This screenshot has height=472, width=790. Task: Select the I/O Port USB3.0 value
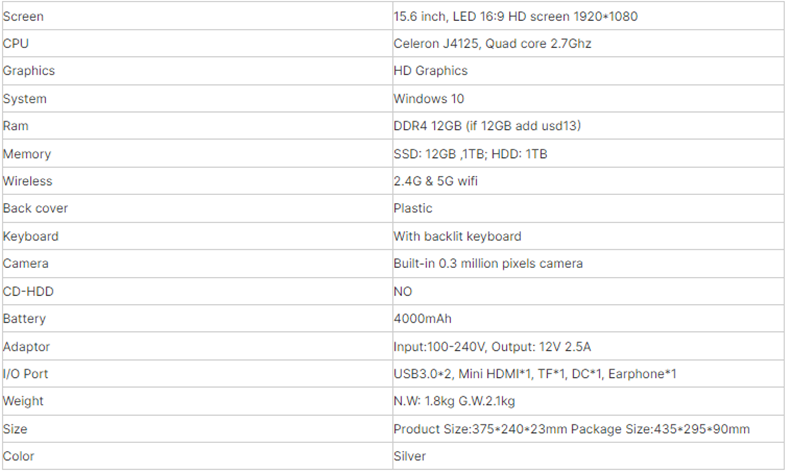point(535,374)
